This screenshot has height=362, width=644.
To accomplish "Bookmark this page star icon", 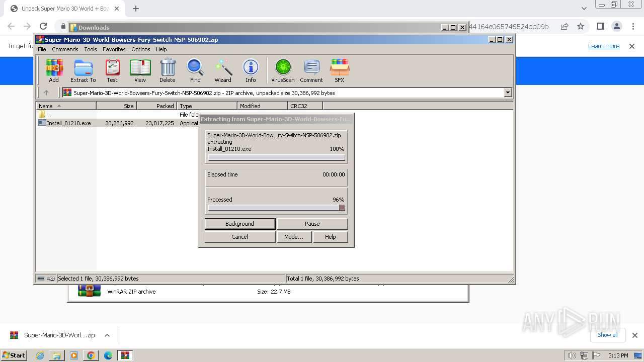I will pos(581,26).
